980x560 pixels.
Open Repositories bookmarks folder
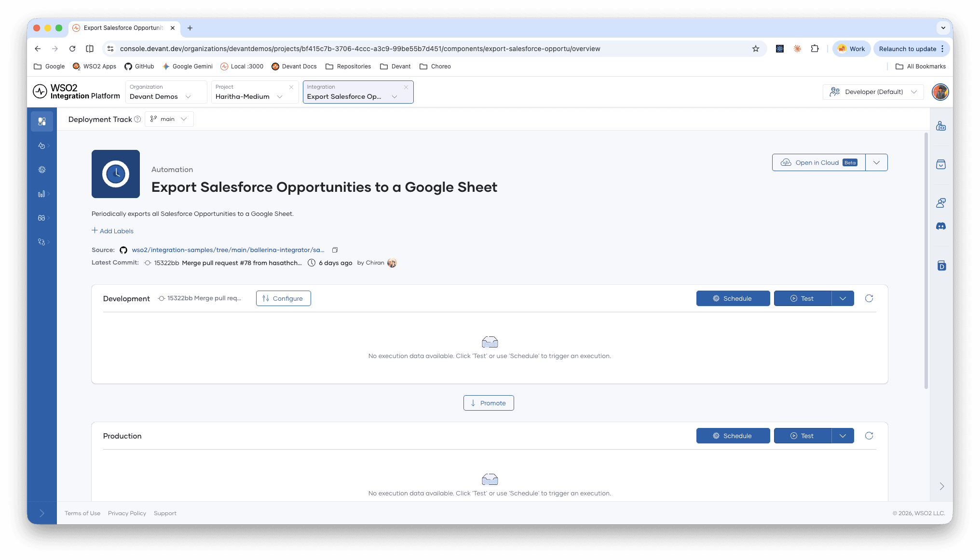pyautogui.click(x=348, y=67)
